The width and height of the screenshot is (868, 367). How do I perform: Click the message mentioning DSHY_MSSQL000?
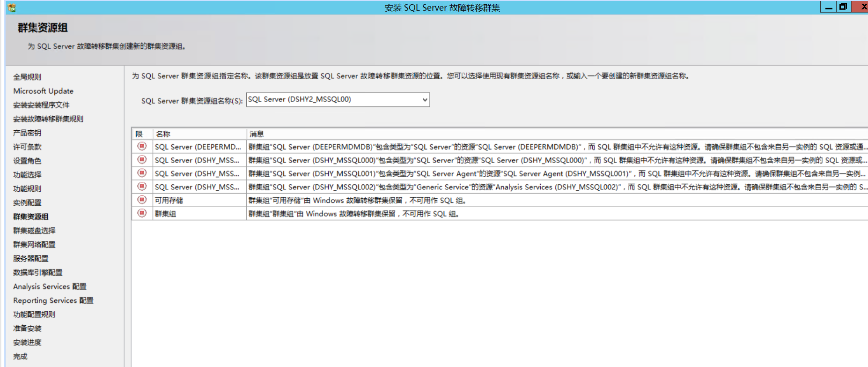(x=557, y=160)
